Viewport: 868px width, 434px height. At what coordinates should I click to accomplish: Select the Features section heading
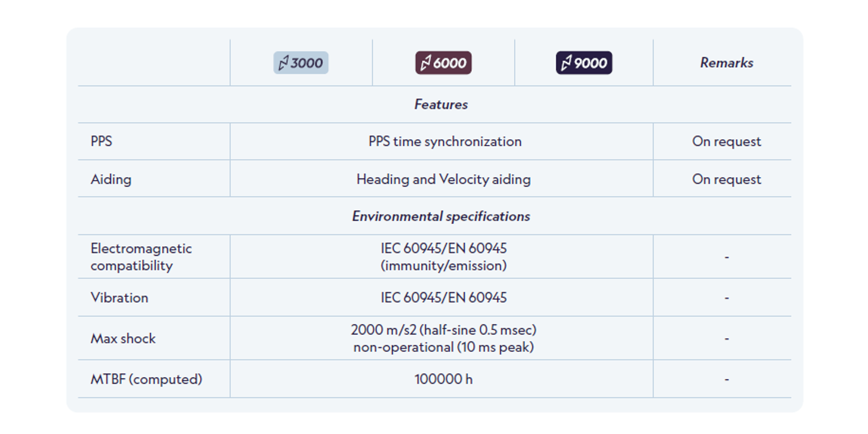tap(441, 104)
